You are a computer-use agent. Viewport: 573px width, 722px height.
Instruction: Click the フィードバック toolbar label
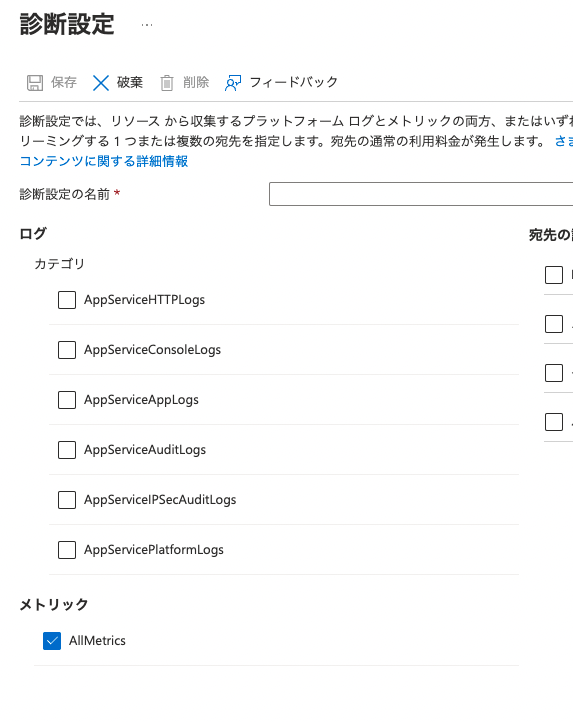pos(293,82)
